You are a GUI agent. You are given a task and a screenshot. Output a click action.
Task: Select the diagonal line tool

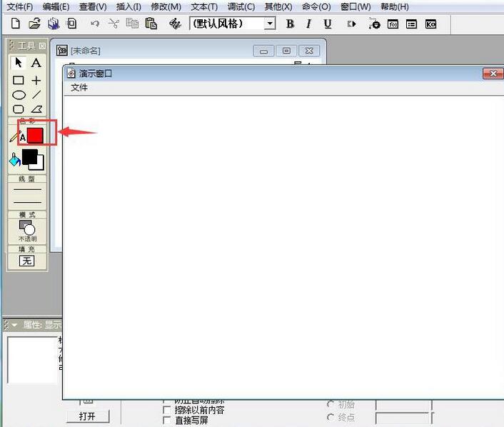(36, 95)
